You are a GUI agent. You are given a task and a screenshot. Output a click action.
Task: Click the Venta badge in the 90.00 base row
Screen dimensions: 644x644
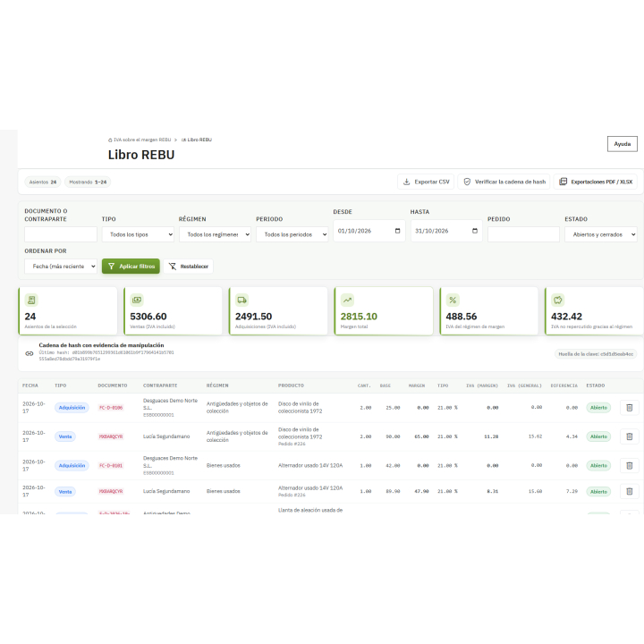pyautogui.click(x=65, y=436)
